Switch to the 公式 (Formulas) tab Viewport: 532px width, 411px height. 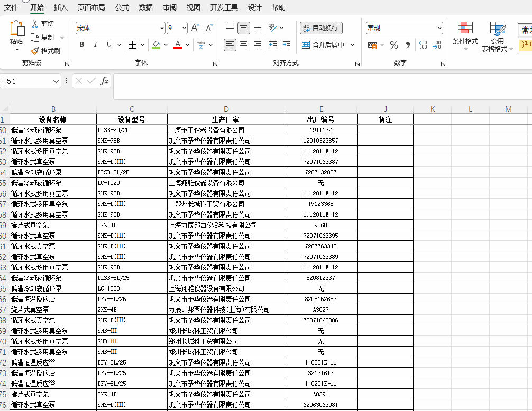click(x=122, y=7)
